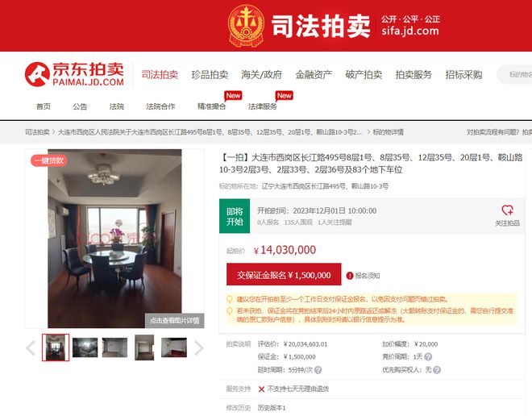
Task: Click help icon beside 优先购买权人
Action: tap(437, 370)
